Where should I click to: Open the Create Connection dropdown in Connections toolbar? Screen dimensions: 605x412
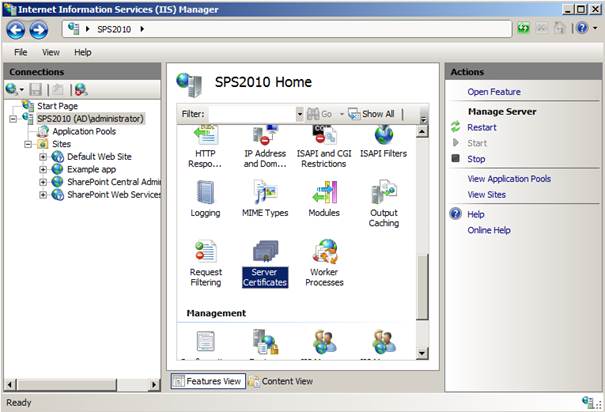(x=22, y=90)
